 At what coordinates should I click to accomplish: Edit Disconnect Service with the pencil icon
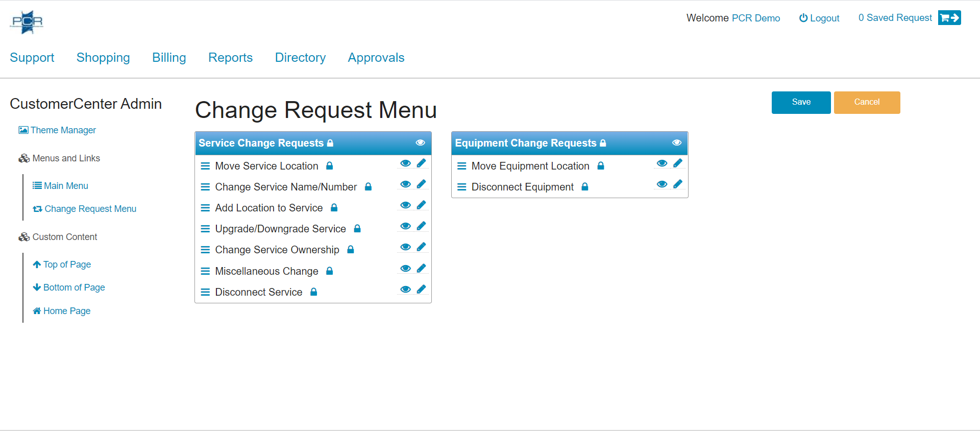tap(421, 290)
